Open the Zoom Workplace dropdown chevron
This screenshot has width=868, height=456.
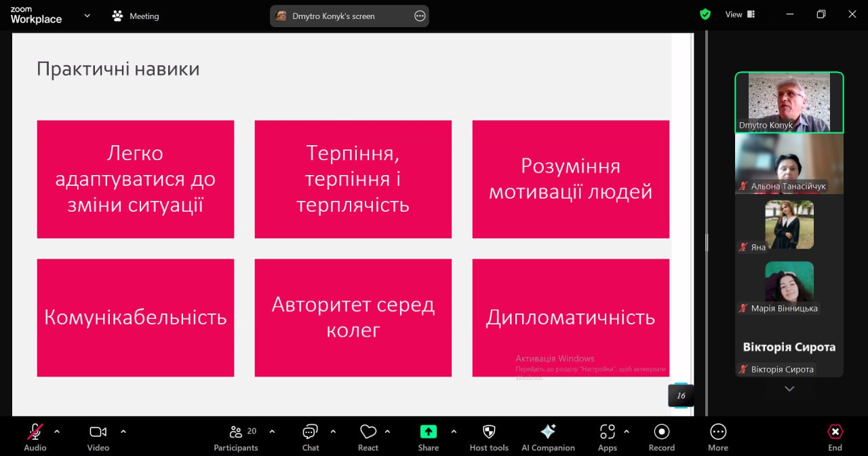(87, 16)
